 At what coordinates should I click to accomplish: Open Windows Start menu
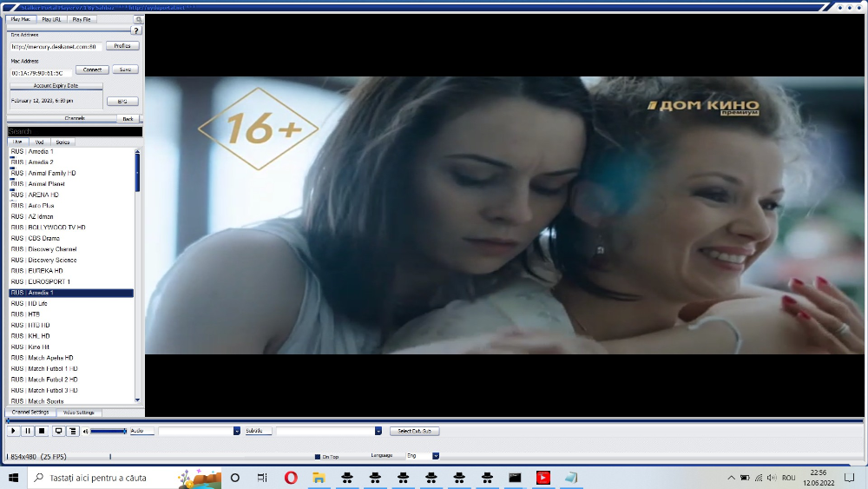point(13,478)
